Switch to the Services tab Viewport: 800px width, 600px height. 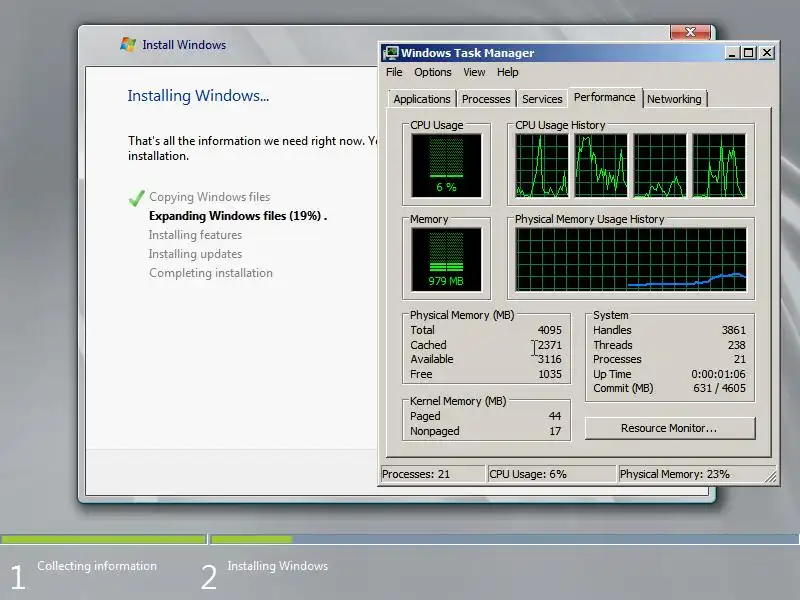(x=542, y=99)
